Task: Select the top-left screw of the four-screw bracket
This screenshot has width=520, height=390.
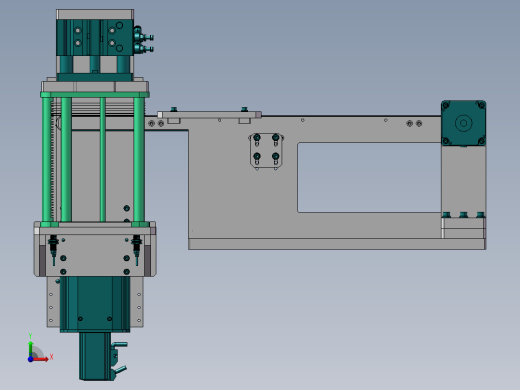Action: tap(257, 137)
